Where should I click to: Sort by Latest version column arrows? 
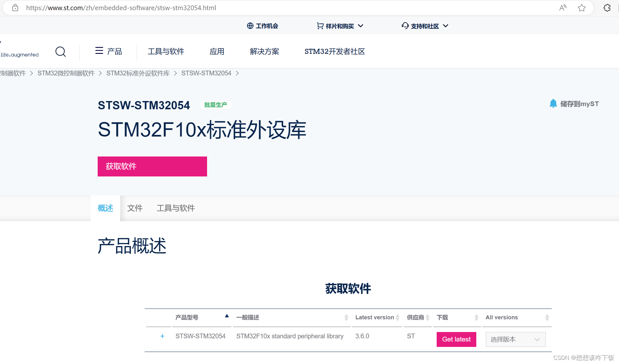[397, 317]
